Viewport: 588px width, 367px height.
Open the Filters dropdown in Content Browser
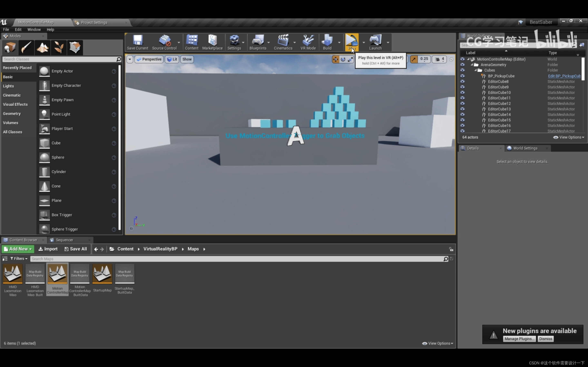19,259
